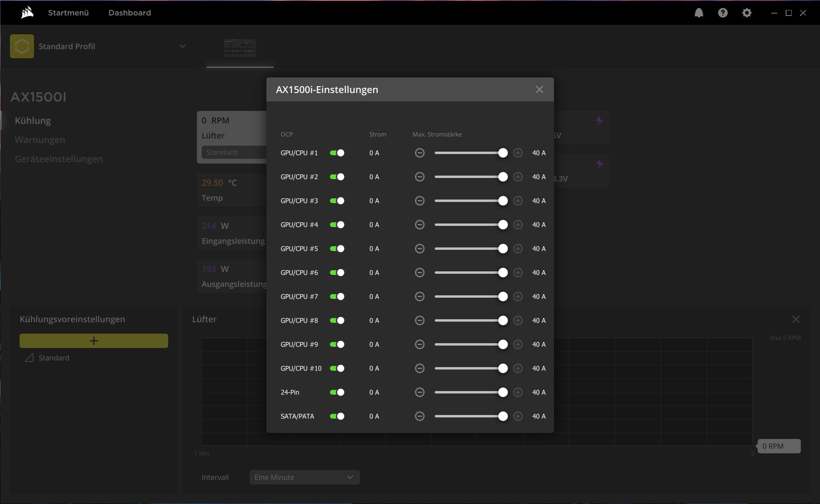Increase SATA/PATA max current with plus

click(x=518, y=416)
